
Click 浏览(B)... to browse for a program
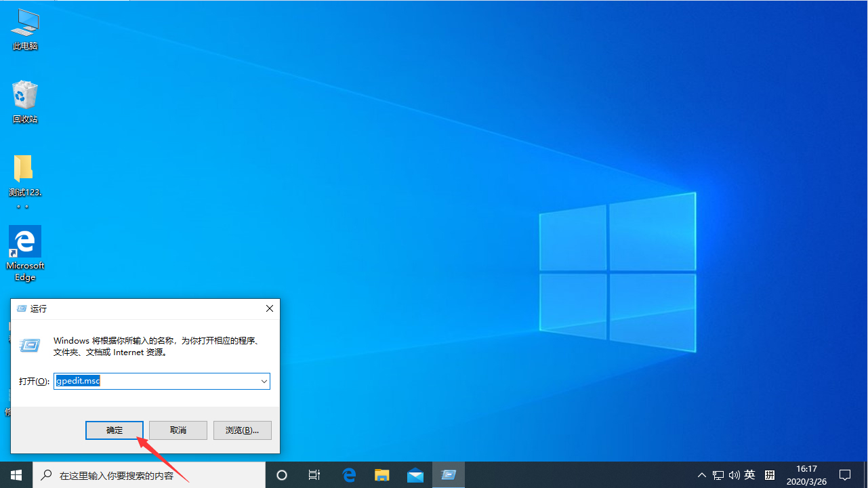point(242,430)
